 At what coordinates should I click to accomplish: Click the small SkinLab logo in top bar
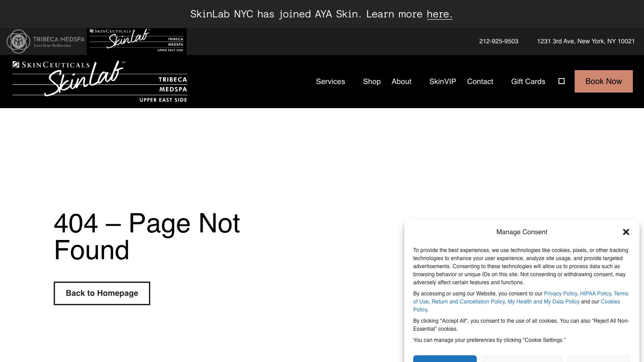pyautogui.click(x=136, y=41)
